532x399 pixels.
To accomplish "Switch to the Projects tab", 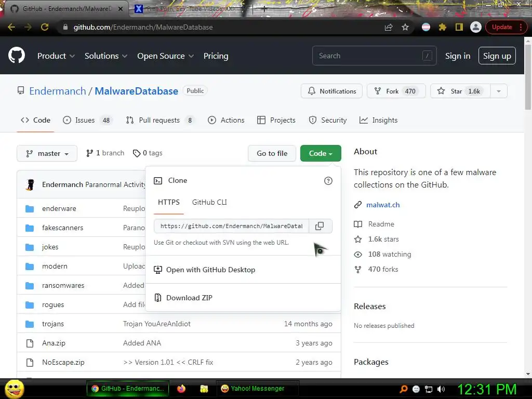I will click(x=276, y=120).
